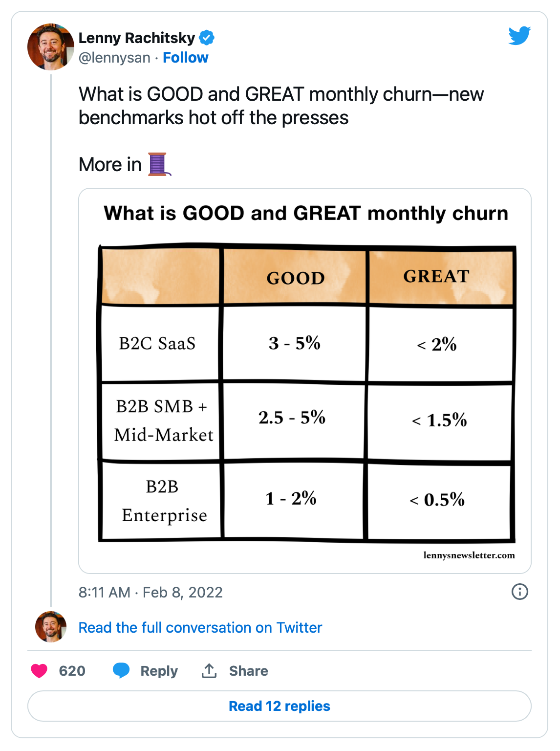Click the share upload arrow icon

(209, 670)
